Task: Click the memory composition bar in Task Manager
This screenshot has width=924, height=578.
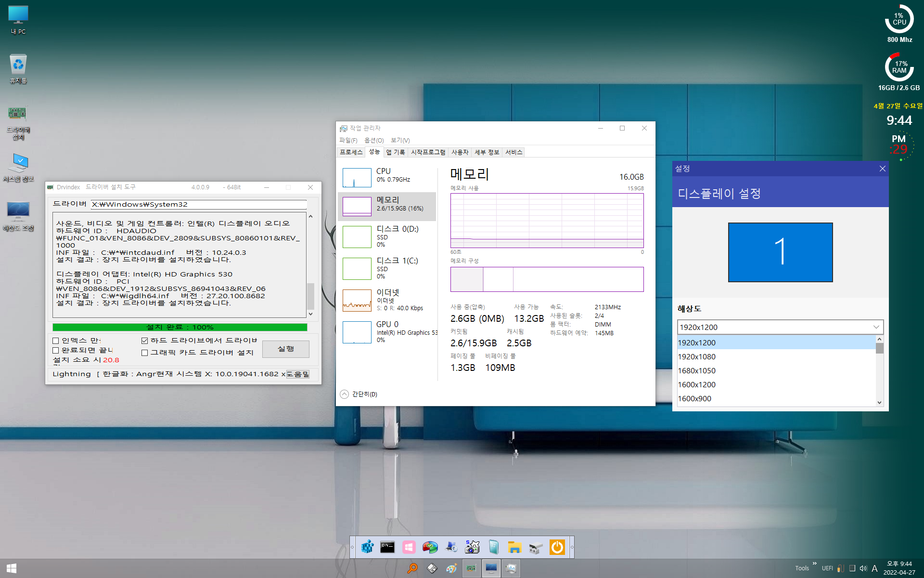Action: tap(547, 279)
